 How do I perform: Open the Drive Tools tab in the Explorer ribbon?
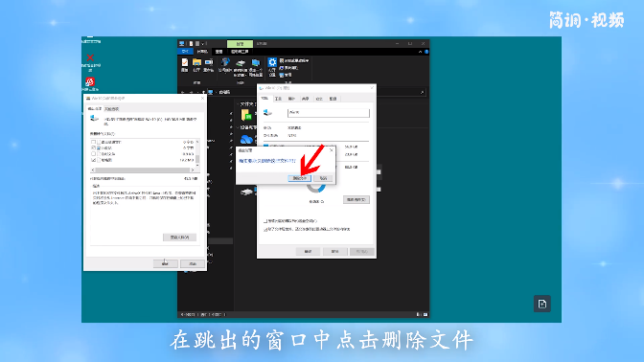(x=240, y=52)
